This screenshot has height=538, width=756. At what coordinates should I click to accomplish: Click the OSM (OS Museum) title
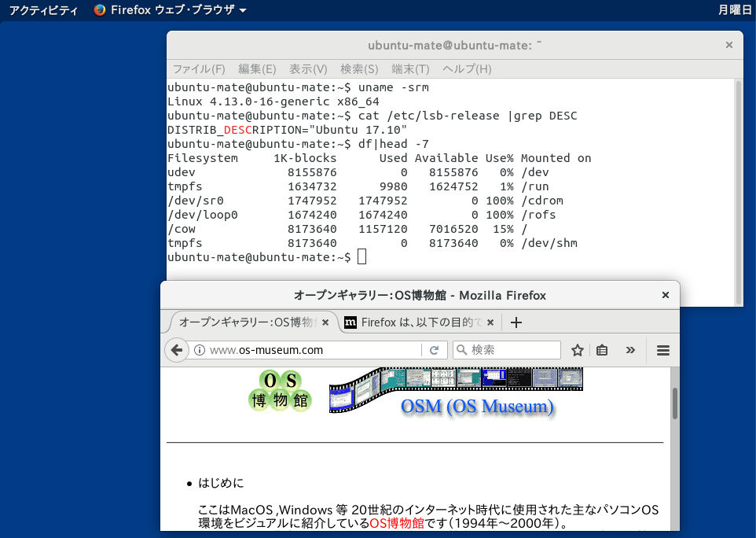pyautogui.click(x=477, y=407)
